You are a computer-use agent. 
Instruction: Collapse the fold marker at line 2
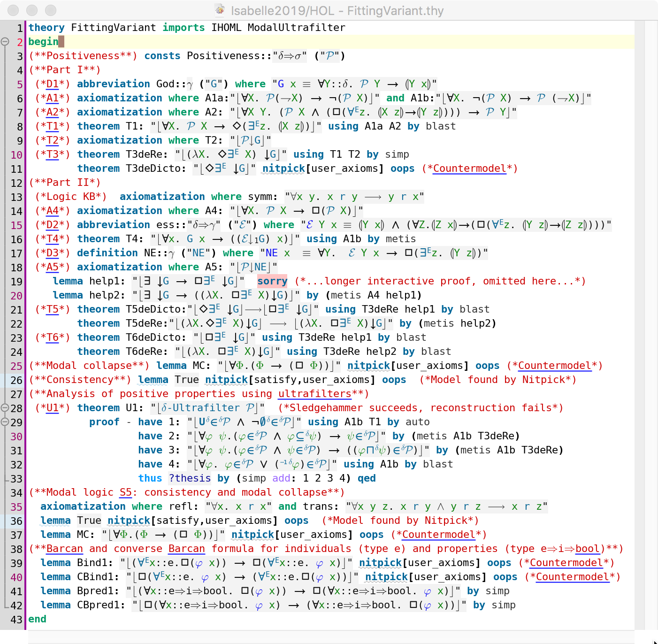pos(5,42)
